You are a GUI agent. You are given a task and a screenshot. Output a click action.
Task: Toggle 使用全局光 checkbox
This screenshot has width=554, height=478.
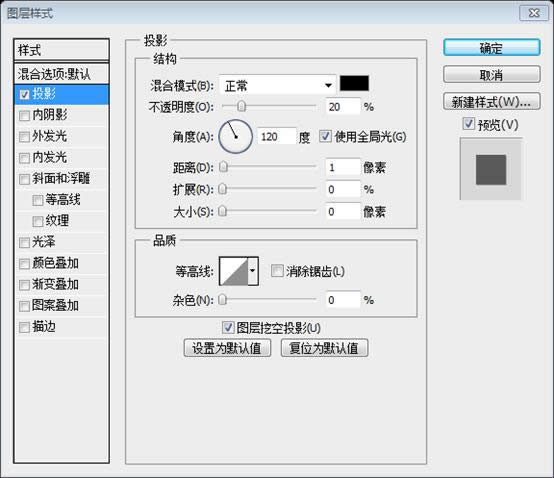(x=325, y=136)
